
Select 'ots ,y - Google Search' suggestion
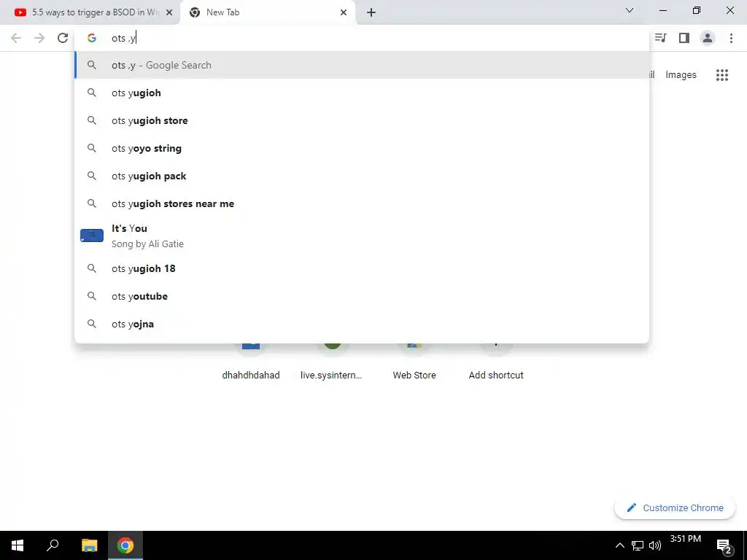[362, 65]
